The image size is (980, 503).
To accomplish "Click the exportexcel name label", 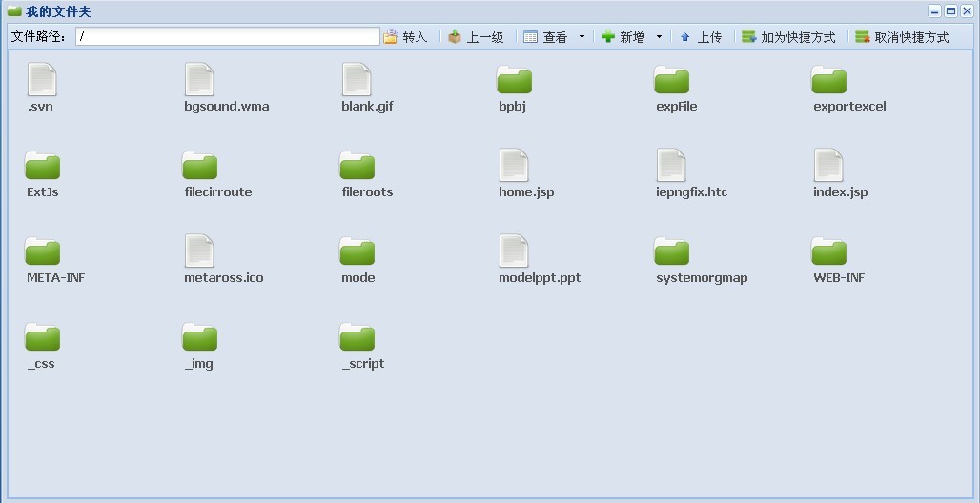I will click(x=850, y=107).
